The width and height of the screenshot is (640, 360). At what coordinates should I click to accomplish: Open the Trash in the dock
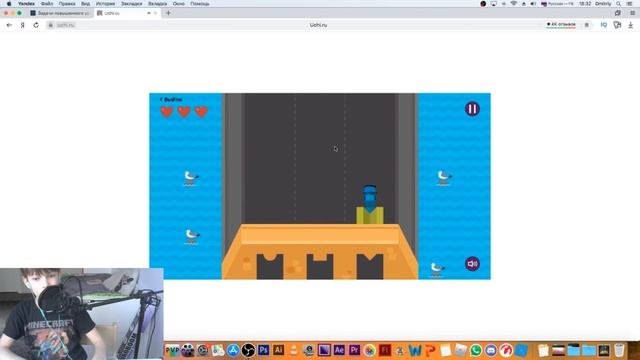619,350
